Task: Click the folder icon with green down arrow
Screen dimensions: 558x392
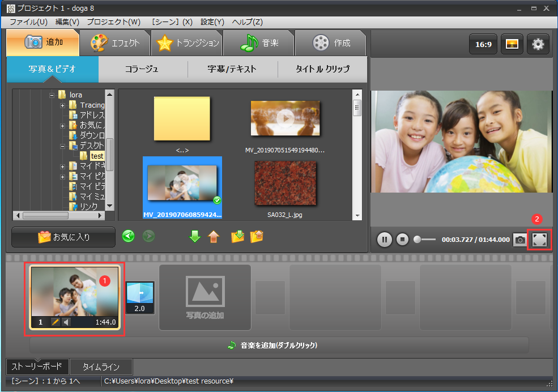Action: [x=238, y=236]
